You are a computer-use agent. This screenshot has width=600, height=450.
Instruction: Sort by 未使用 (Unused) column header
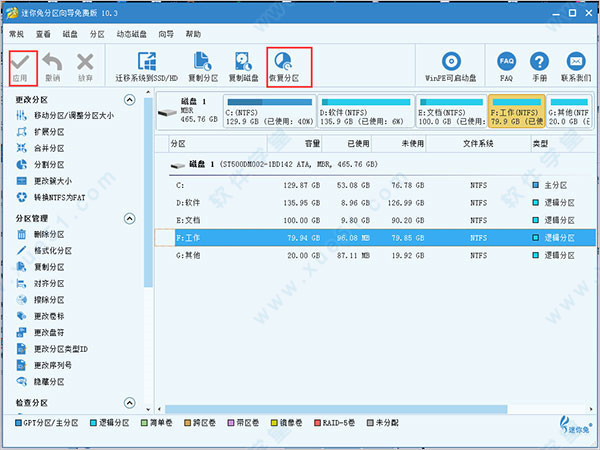click(399, 144)
